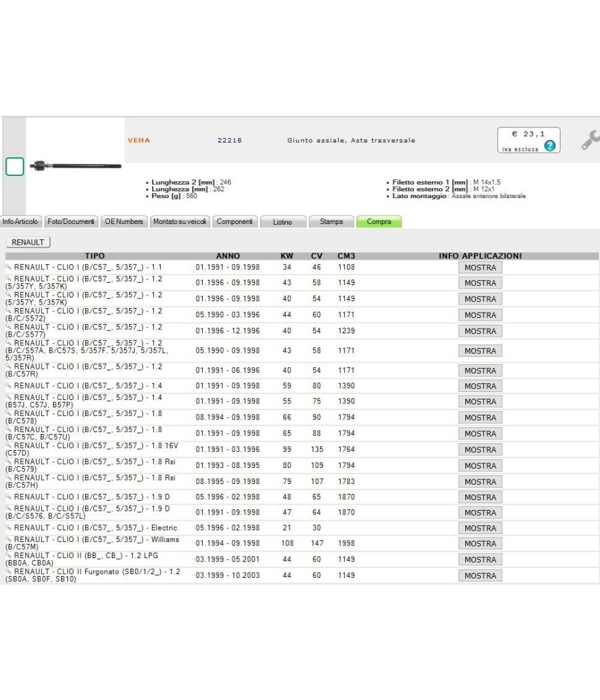
Task: Click 'Peso [g]: 560' spec line
Action: 174,196
